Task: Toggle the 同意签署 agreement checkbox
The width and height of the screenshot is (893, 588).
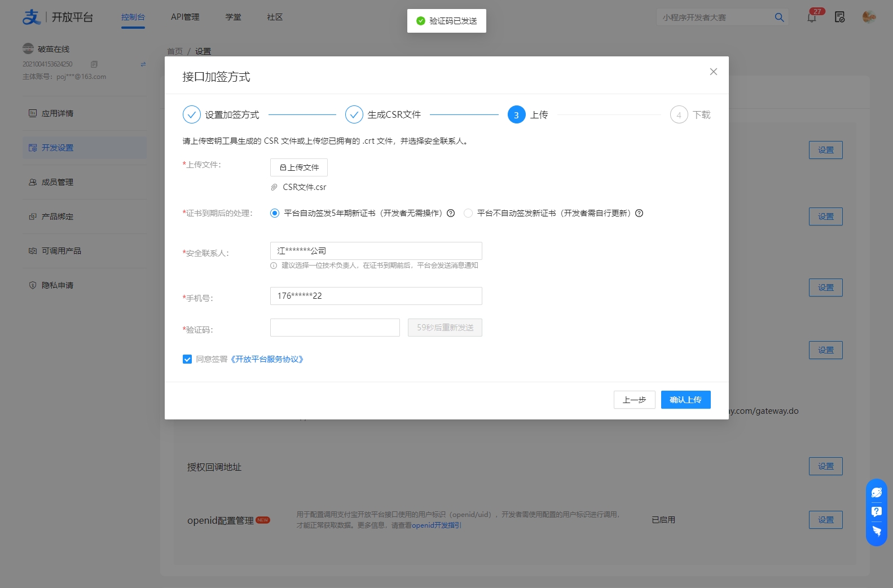Action: (x=187, y=359)
